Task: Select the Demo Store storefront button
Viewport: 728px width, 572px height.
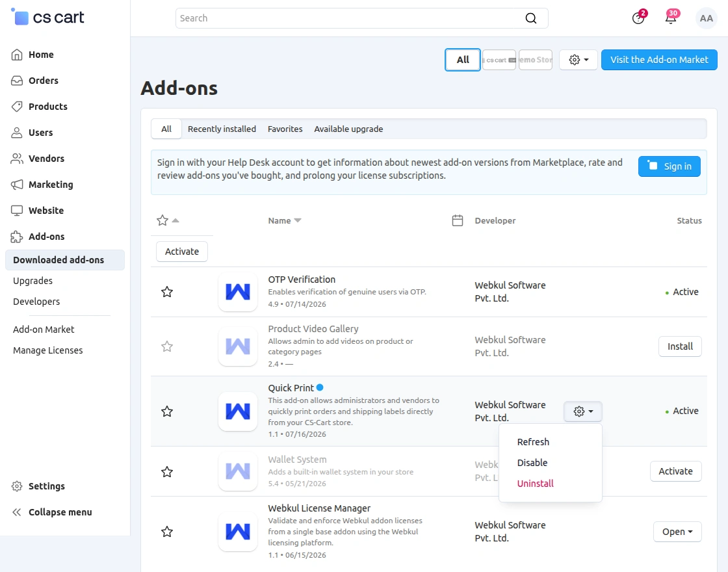Action: (x=536, y=60)
